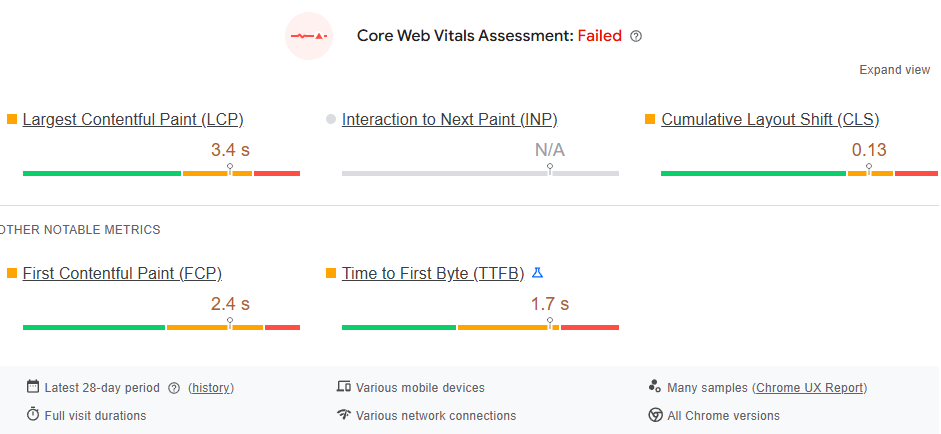Click help icon after Latest 28-day period

pos(174,388)
